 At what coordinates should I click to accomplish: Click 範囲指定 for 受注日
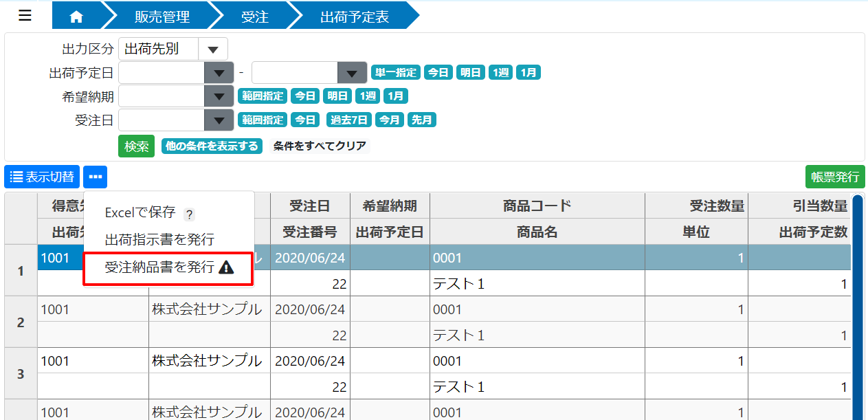263,120
